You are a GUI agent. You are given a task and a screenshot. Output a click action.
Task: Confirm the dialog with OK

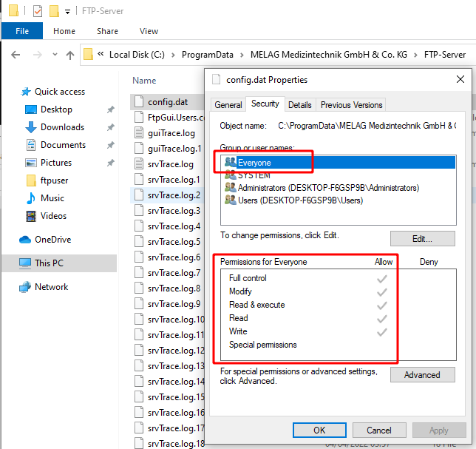[319, 431]
